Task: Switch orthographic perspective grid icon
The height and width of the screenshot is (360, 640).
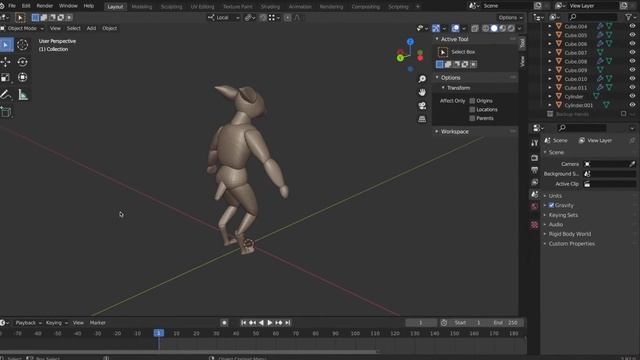Action: (x=422, y=119)
